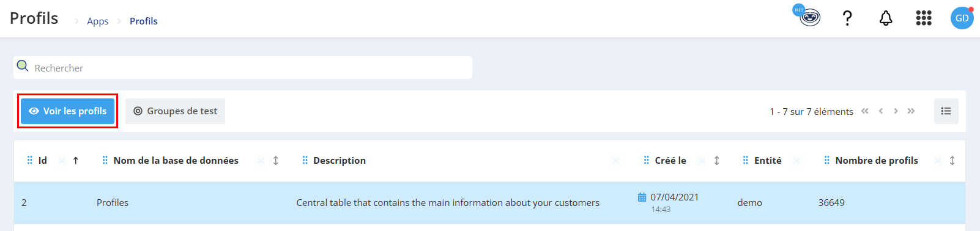The width and height of the screenshot is (980, 231).
Task: Toggle sort on Créé le column
Action: 717,161
